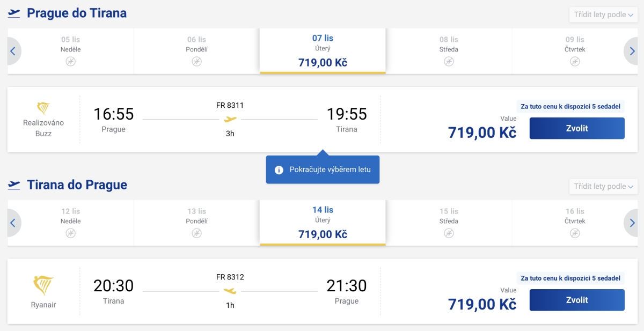
Task: Click the arriving plane icon beside Tirana do Prague
Action: (x=14, y=185)
